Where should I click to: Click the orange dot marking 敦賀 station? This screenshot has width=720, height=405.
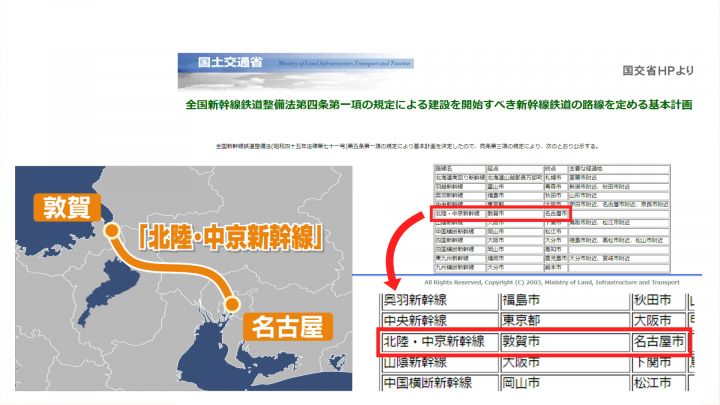pos(112,231)
